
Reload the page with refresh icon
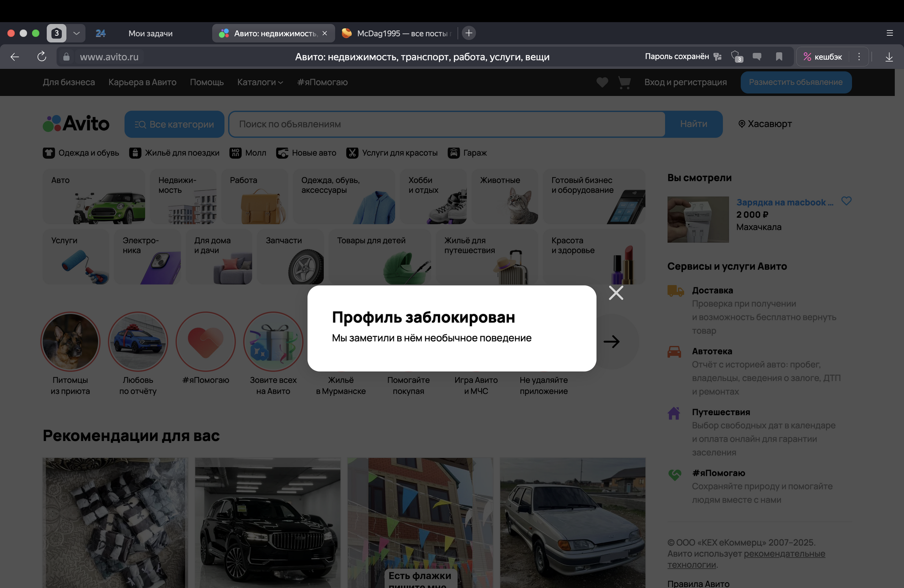click(x=41, y=57)
